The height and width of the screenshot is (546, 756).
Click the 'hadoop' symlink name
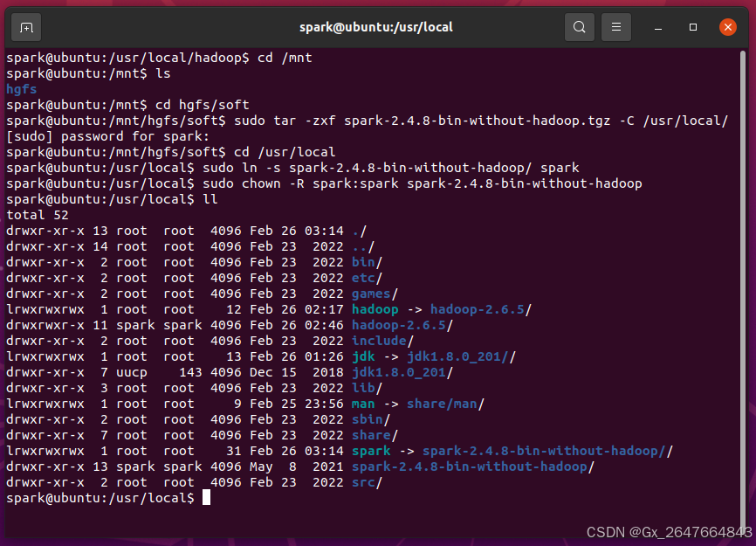click(375, 309)
